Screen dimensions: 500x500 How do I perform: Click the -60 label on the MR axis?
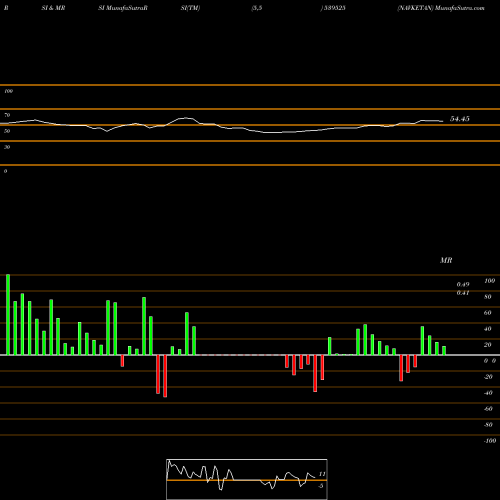click(x=488, y=409)
